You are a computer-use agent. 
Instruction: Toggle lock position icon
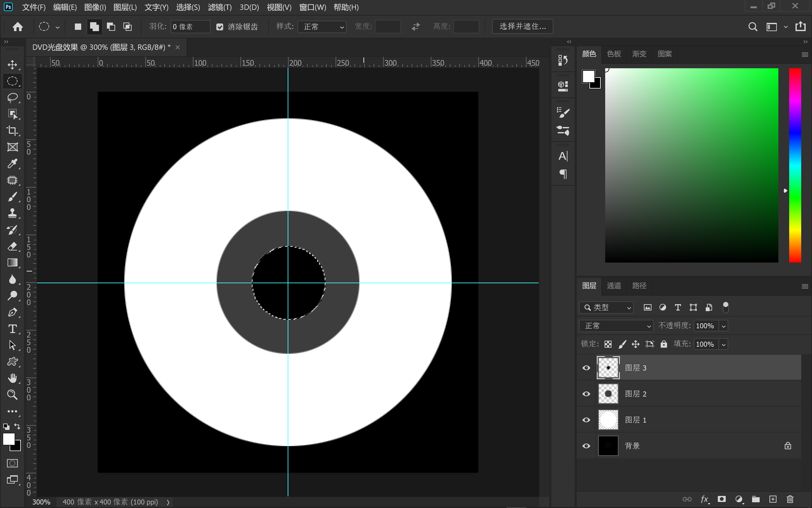coord(636,344)
